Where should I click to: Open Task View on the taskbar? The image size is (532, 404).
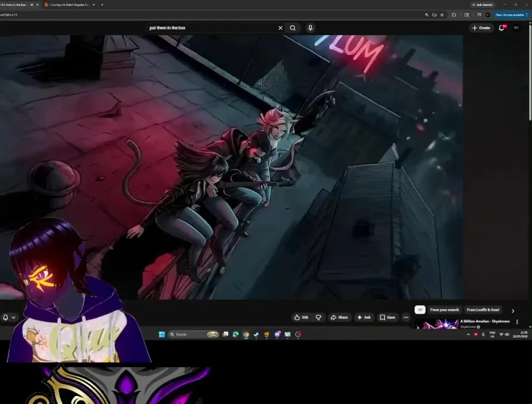[x=225, y=334]
